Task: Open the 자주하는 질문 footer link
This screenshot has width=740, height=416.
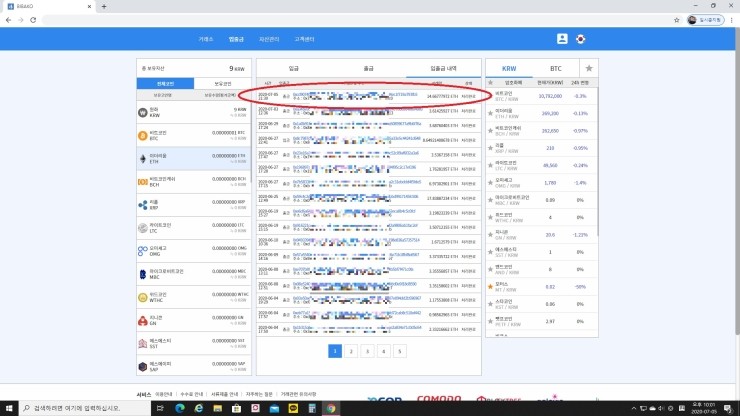Action: point(259,394)
